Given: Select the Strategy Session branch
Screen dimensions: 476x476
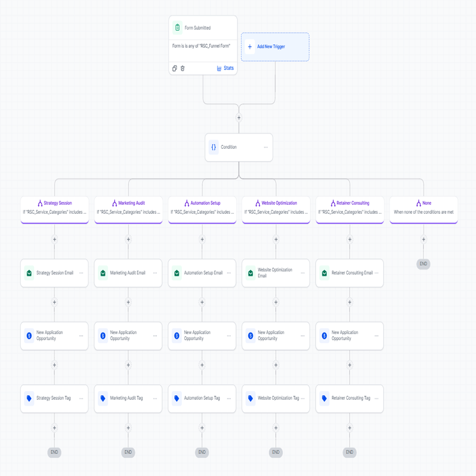Looking at the screenshot, I should coord(55,210).
